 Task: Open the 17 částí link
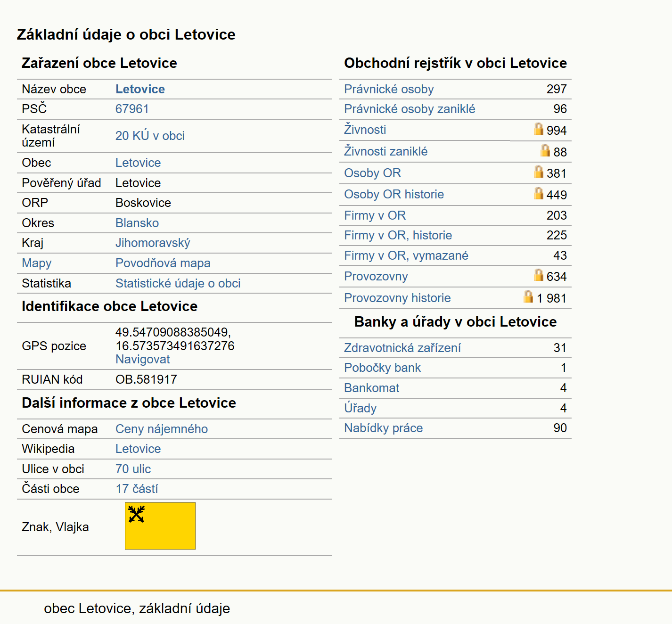(x=137, y=489)
